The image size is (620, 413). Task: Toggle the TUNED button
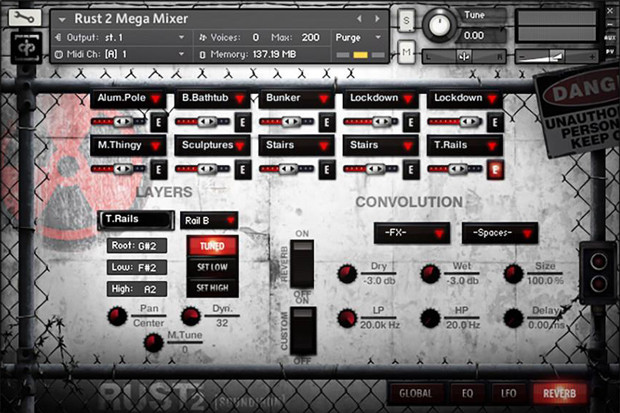[212, 246]
